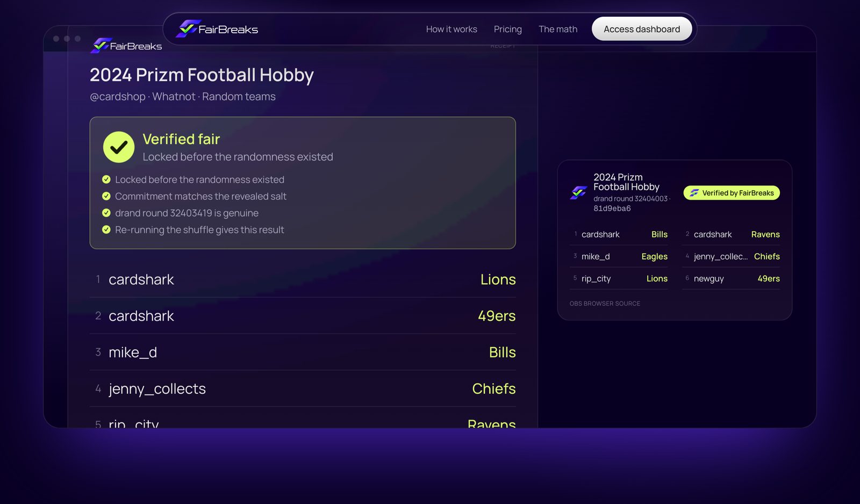Click the "drand round 32404003" text in overlay card
This screenshot has height=504, width=860.
630,199
